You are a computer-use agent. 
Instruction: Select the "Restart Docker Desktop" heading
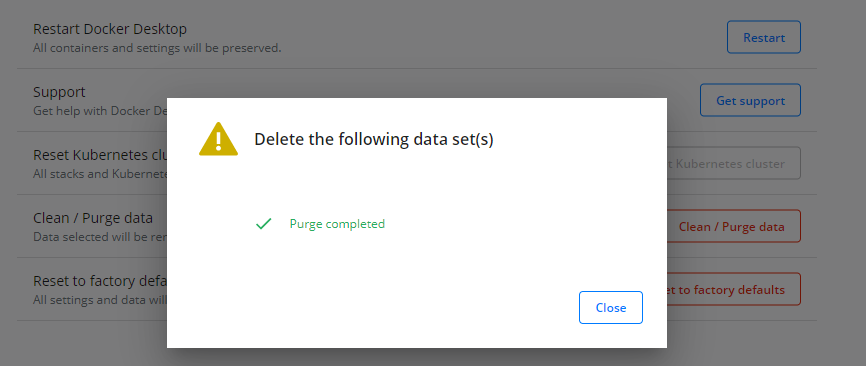coord(110,29)
